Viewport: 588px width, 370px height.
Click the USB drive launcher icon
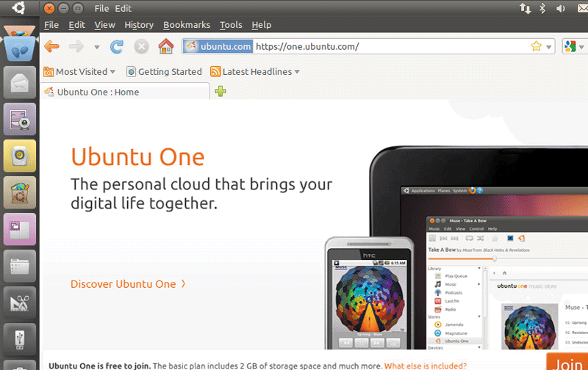[x=20, y=339]
